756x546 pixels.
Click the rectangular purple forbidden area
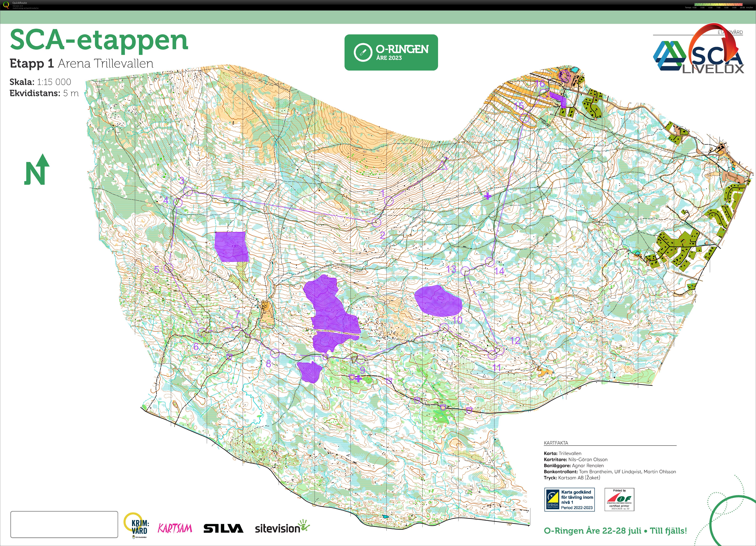pos(232,247)
